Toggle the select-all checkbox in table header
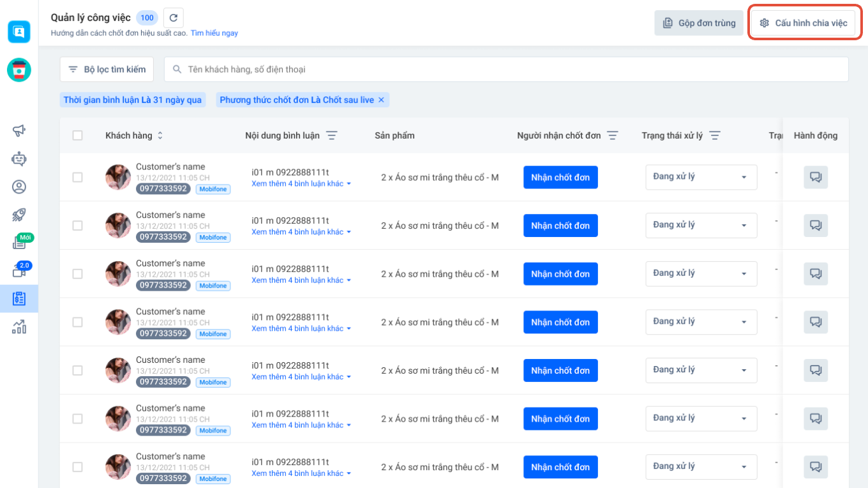The width and height of the screenshot is (868, 488). (78, 135)
